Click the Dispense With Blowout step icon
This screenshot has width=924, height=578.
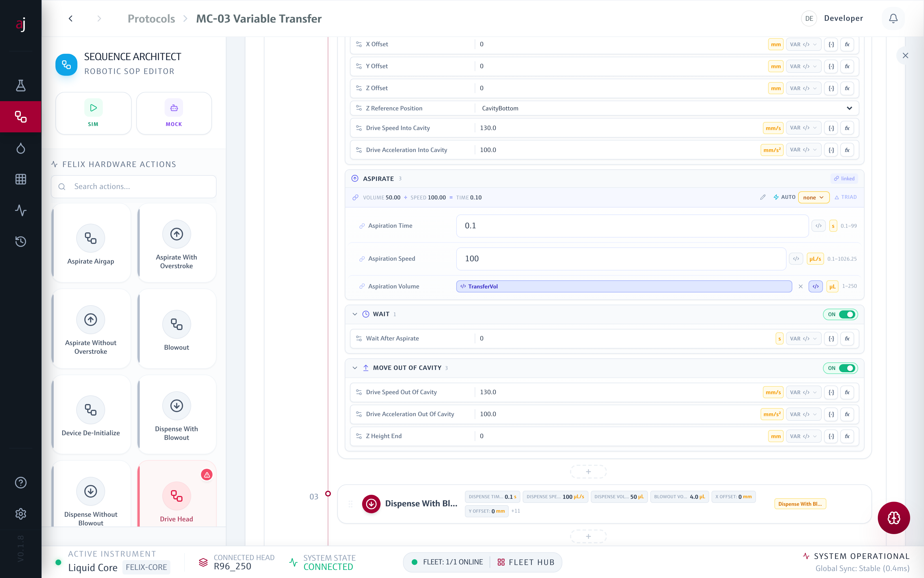(x=371, y=504)
